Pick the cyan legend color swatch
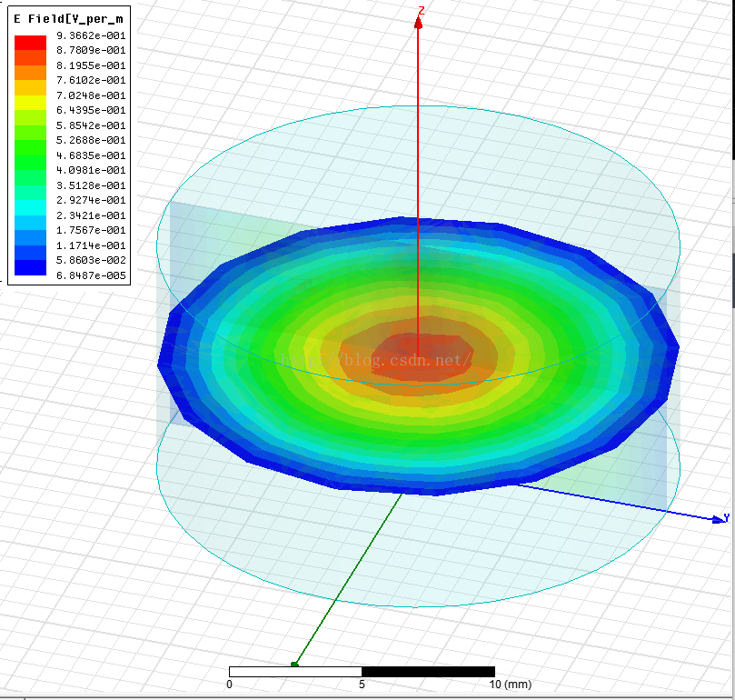This screenshot has width=735, height=700. coord(31,208)
